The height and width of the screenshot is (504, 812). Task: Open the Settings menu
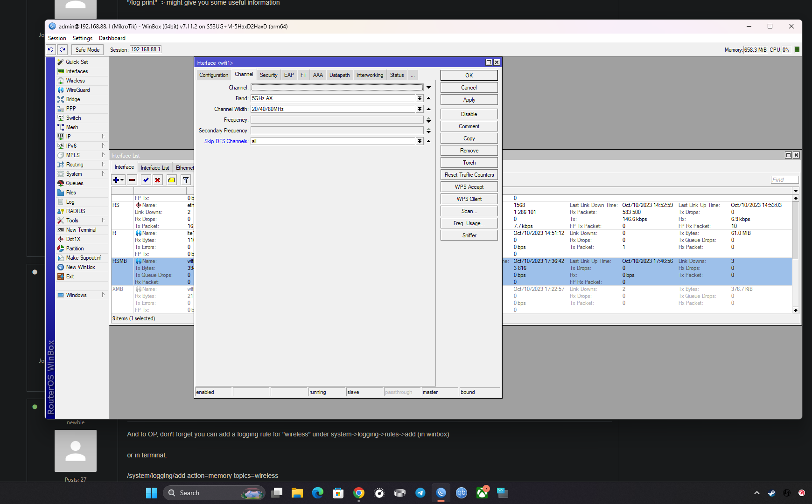83,38
